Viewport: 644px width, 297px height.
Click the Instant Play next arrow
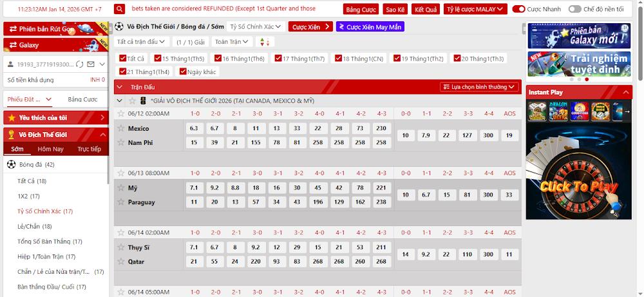tap(627, 111)
